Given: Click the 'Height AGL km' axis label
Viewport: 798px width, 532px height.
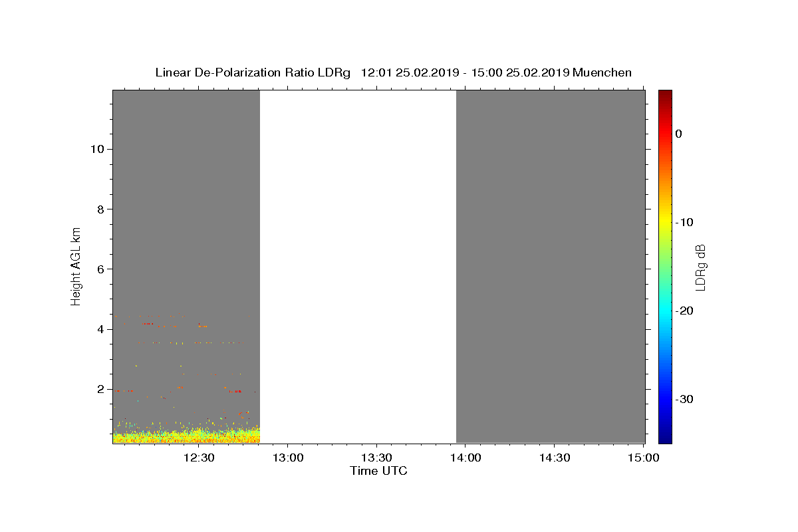Looking at the screenshot, I should [x=76, y=266].
